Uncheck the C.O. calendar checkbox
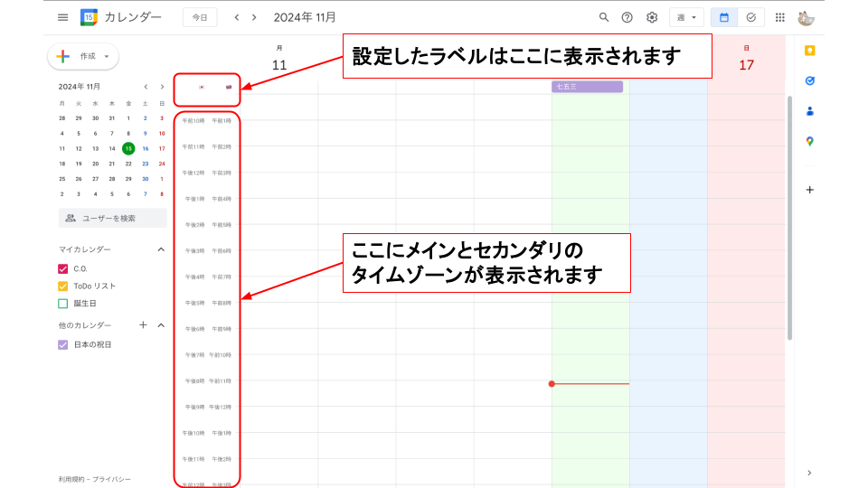 [x=63, y=268]
